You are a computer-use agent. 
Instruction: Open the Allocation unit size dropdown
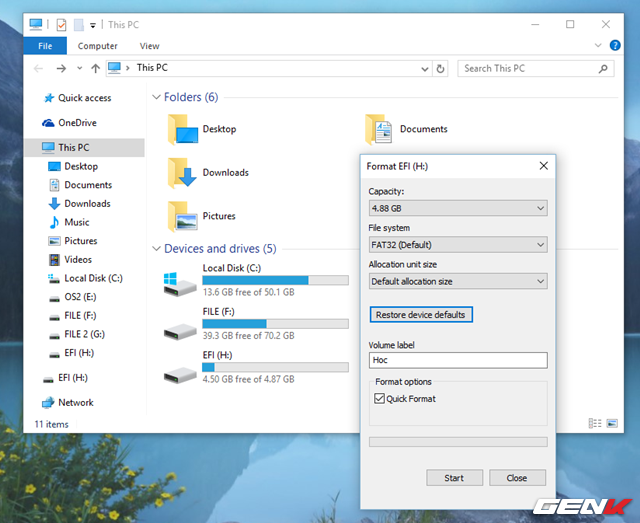pos(458,281)
